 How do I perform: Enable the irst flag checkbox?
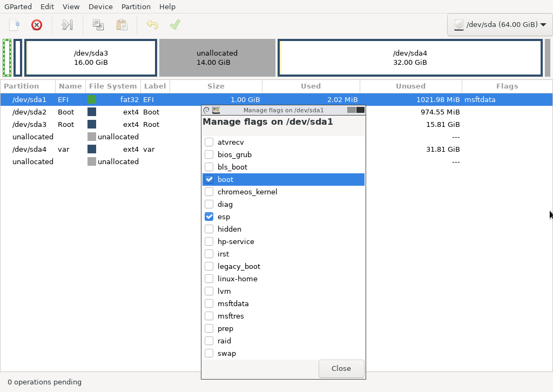pos(209,254)
